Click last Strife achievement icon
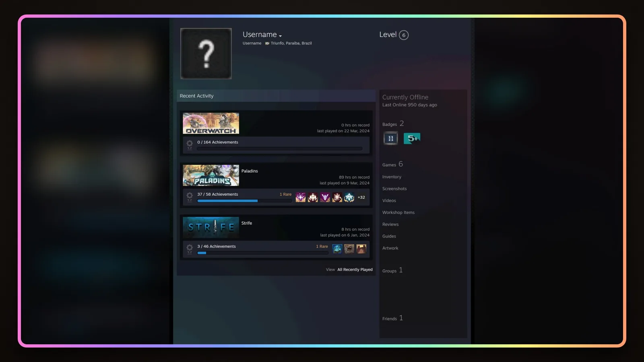 361,249
